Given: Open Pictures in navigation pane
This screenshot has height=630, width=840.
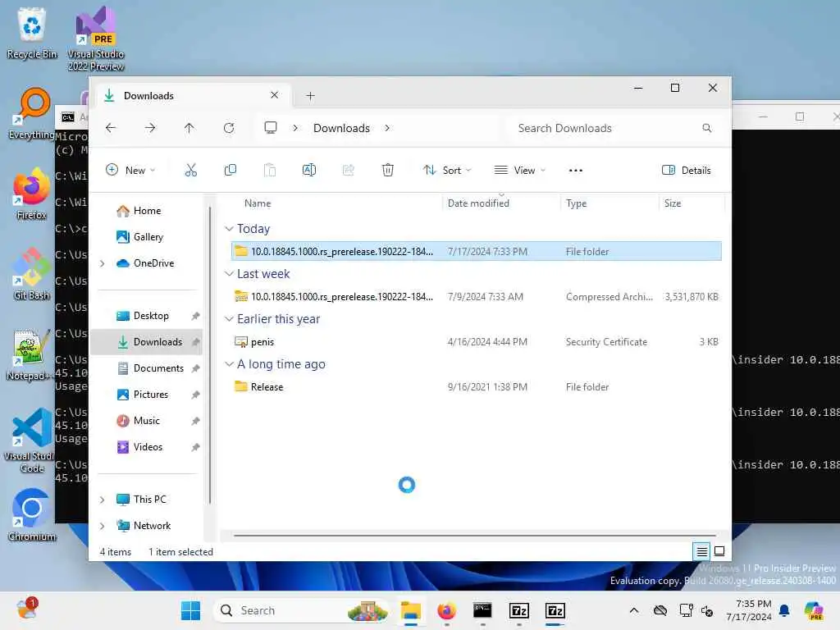Looking at the screenshot, I should coord(151,395).
